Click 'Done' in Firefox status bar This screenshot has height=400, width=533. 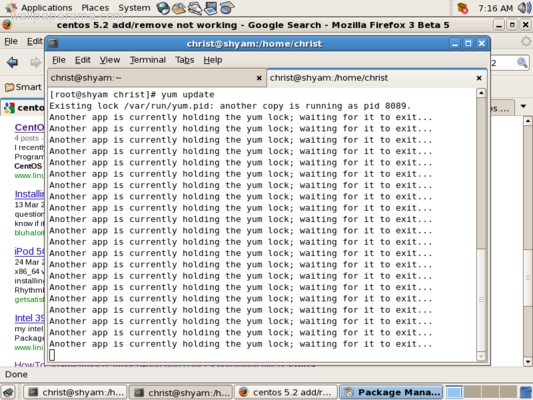16,375
